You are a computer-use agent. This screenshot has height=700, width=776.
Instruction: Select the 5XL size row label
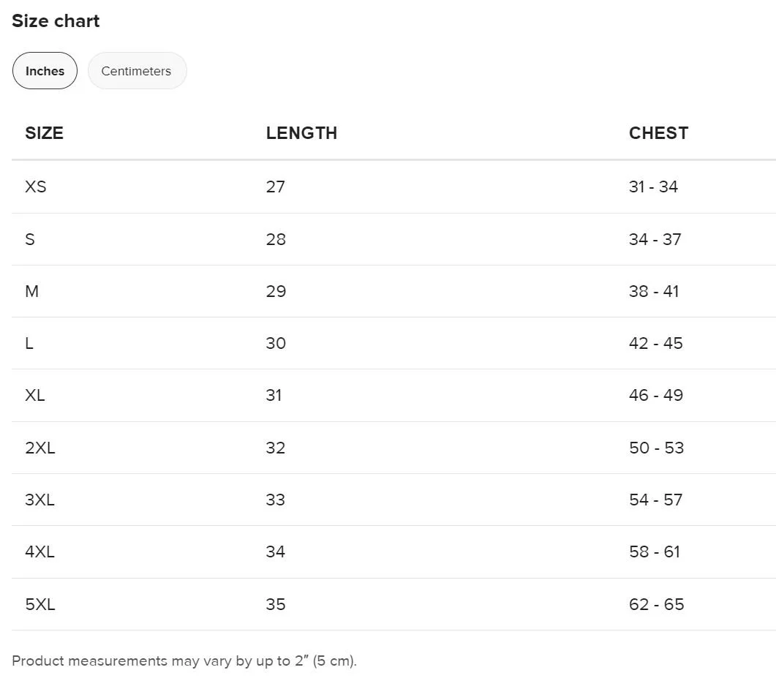40,604
